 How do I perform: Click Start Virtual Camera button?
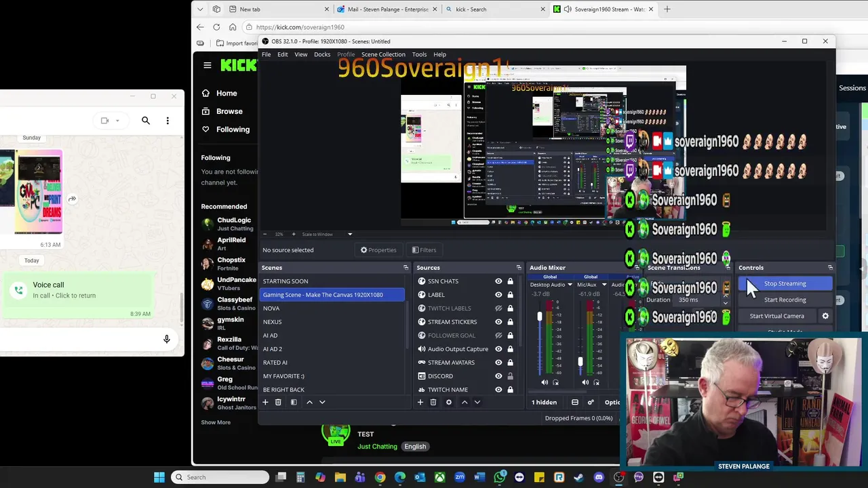777,316
